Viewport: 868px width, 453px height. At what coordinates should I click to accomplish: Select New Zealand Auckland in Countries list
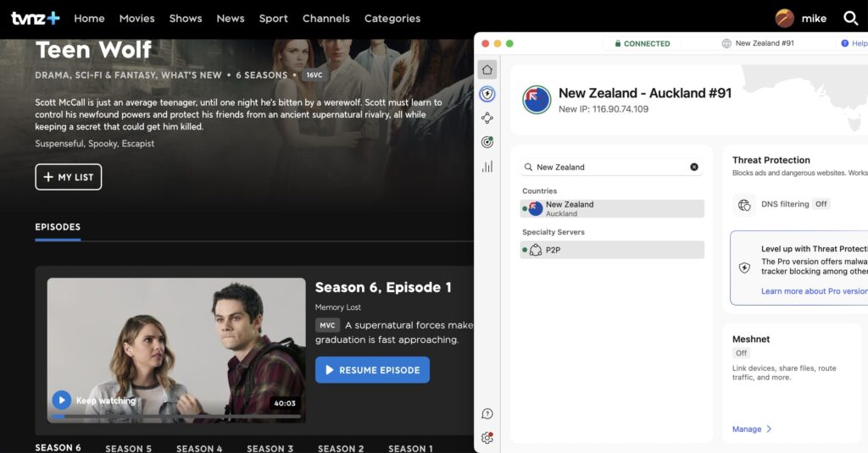click(612, 208)
